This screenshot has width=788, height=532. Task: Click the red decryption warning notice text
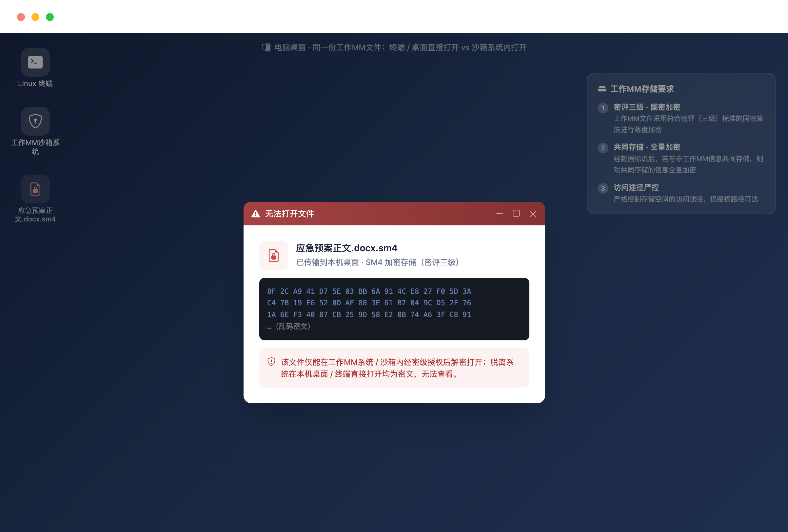(x=397, y=368)
